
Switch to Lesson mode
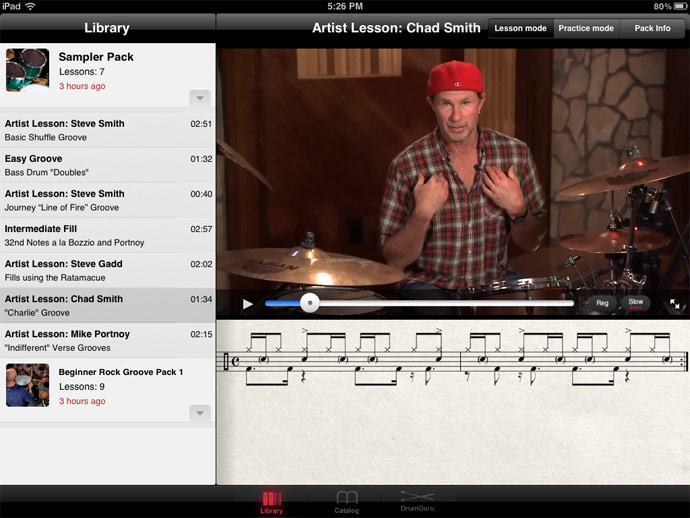(520, 28)
